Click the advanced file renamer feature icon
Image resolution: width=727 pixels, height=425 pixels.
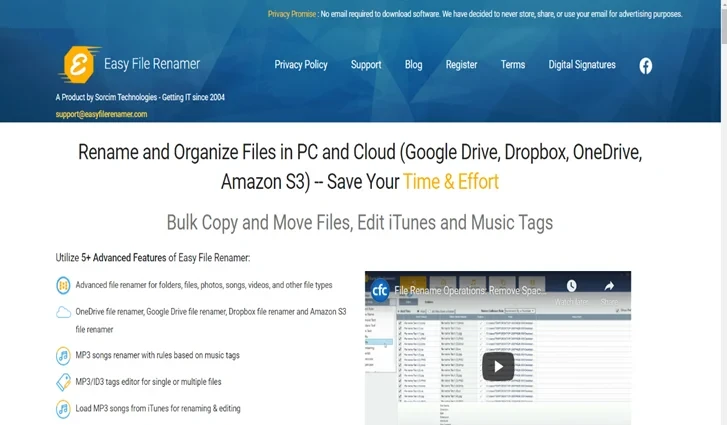pos(63,285)
